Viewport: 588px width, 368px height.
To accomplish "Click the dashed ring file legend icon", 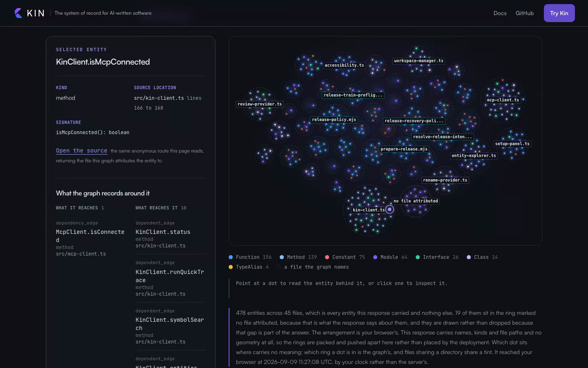I will (279, 267).
